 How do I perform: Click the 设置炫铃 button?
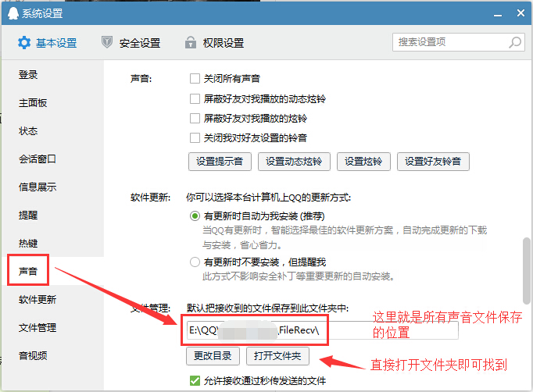363,162
